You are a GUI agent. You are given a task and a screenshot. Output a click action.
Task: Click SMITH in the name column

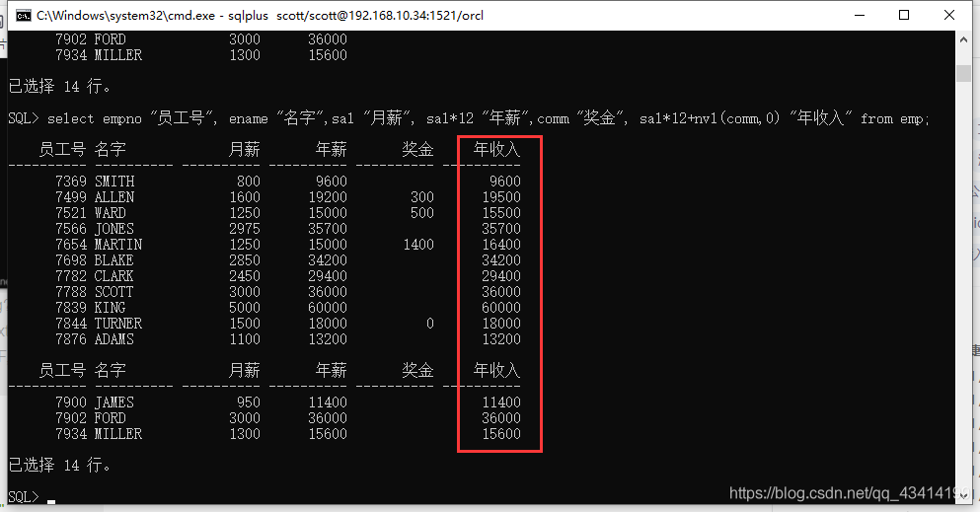[x=114, y=182]
